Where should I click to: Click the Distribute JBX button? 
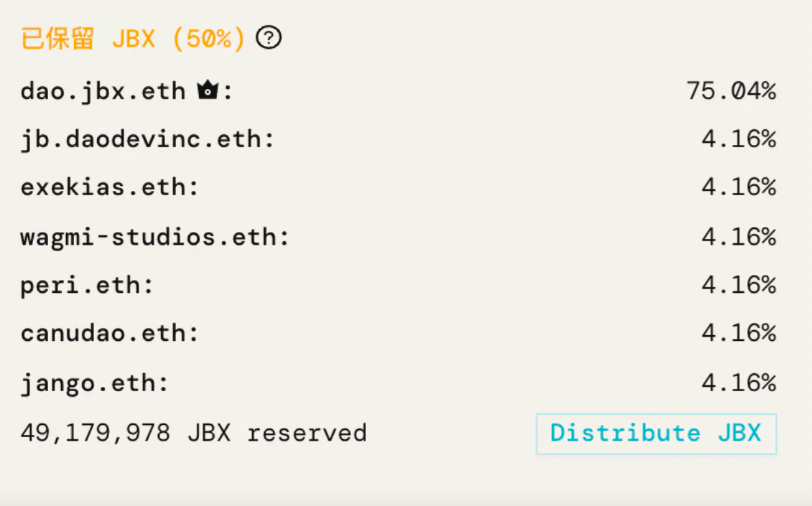[x=656, y=434]
